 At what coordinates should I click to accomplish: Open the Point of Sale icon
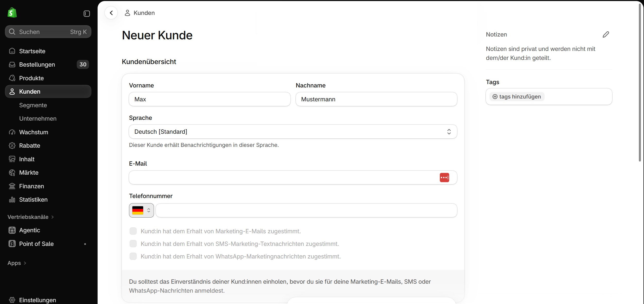pyautogui.click(x=12, y=244)
